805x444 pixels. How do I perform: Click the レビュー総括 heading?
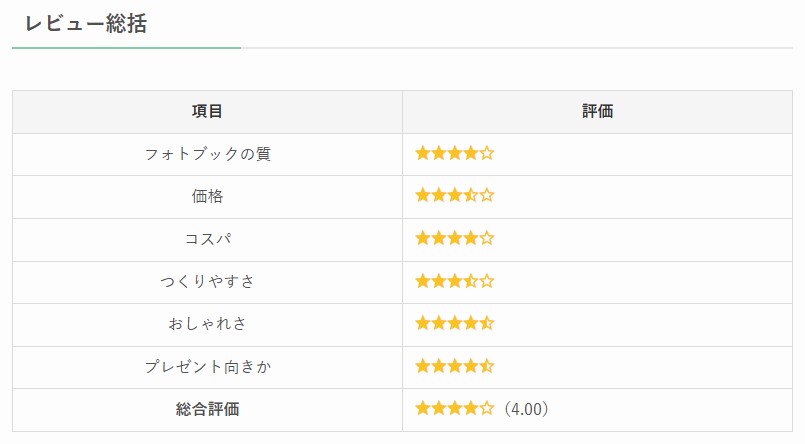tap(86, 24)
